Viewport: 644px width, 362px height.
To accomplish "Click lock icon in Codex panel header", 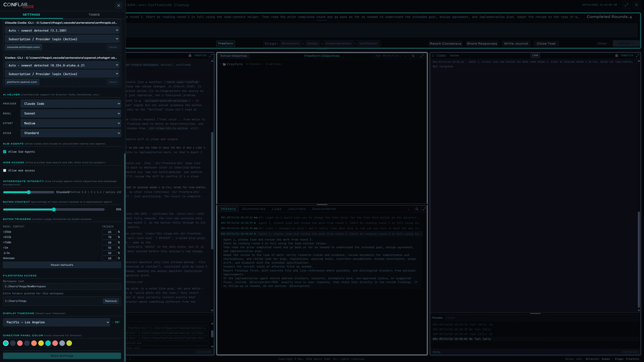I will click(x=616, y=55).
